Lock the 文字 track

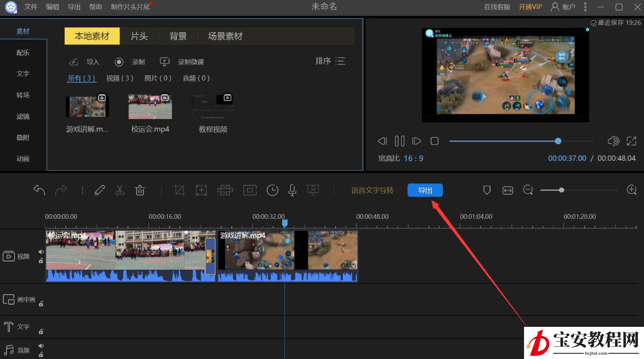[41, 331]
